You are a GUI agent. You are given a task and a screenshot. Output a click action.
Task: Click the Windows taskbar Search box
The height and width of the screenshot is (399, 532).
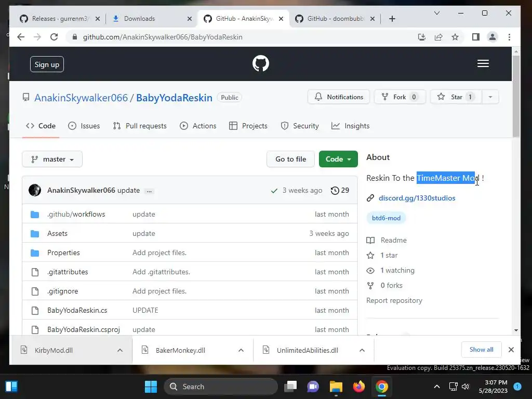click(x=220, y=387)
